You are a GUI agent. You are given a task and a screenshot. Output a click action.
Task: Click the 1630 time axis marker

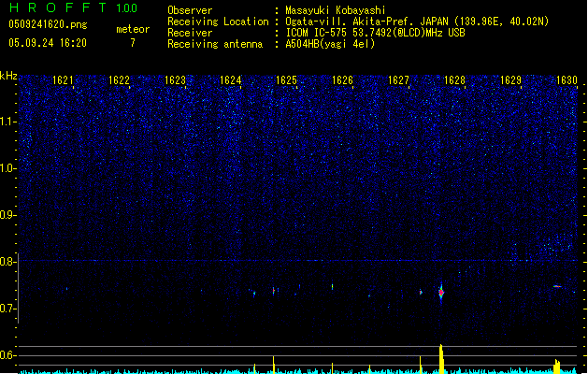pyautogui.click(x=566, y=80)
